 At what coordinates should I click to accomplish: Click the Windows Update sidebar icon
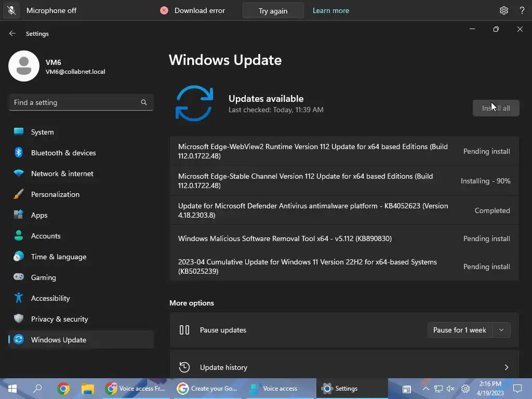pyautogui.click(x=19, y=339)
